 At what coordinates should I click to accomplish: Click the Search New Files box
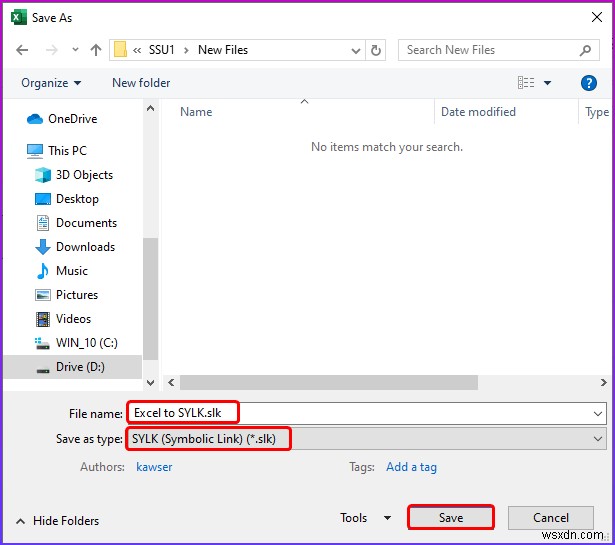(x=498, y=50)
